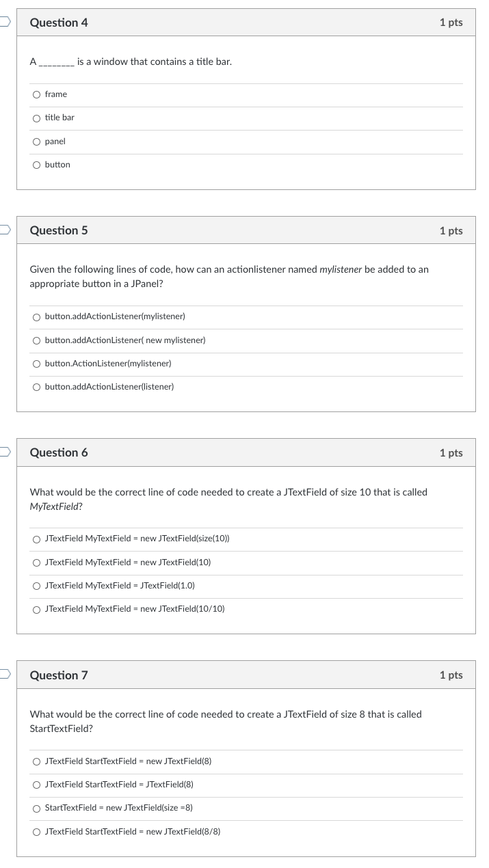The height and width of the screenshot is (868, 489).
Task: Select the "title bar" answer option
Action: (x=36, y=118)
